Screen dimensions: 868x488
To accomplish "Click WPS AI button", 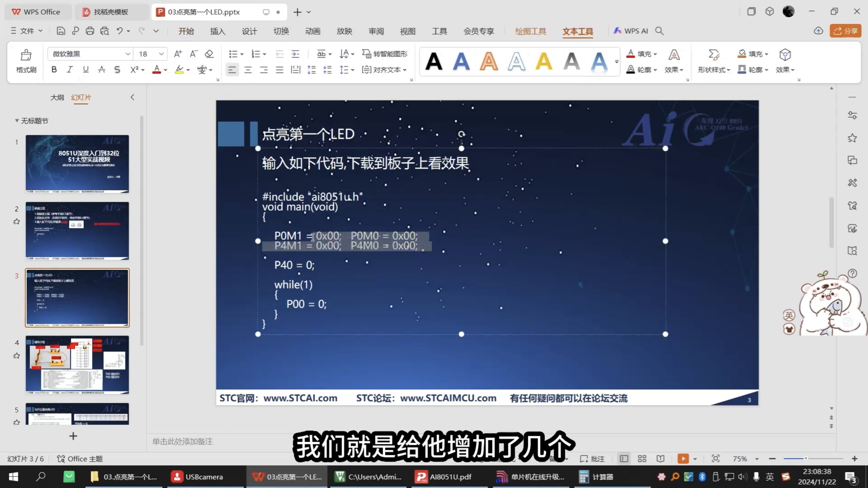I will (631, 31).
